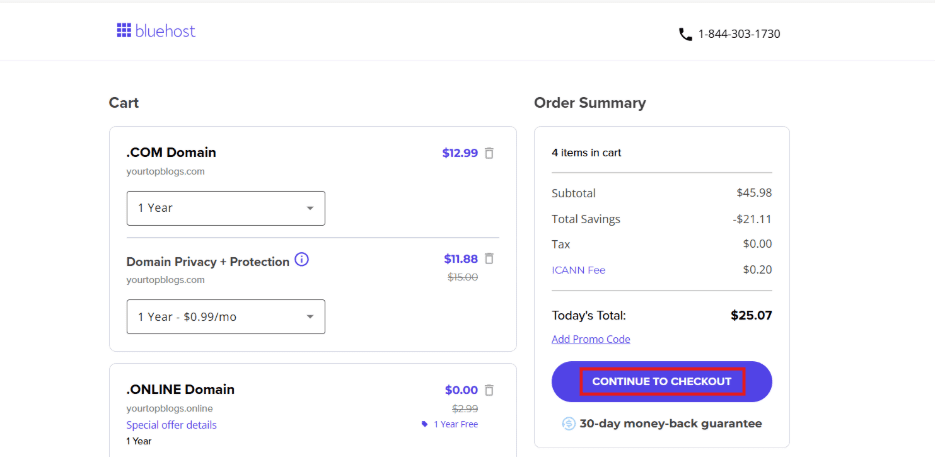Select the Today's Total $25.07 amount
Viewport: 936px width, 457px height.
pyautogui.click(x=751, y=315)
